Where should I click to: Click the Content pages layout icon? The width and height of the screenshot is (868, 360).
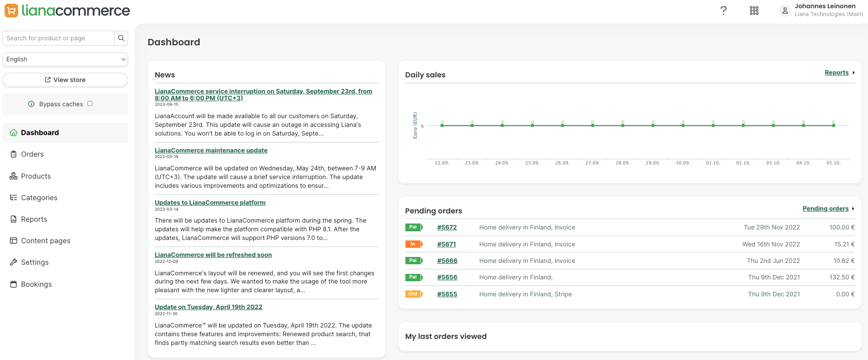click(x=13, y=241)
